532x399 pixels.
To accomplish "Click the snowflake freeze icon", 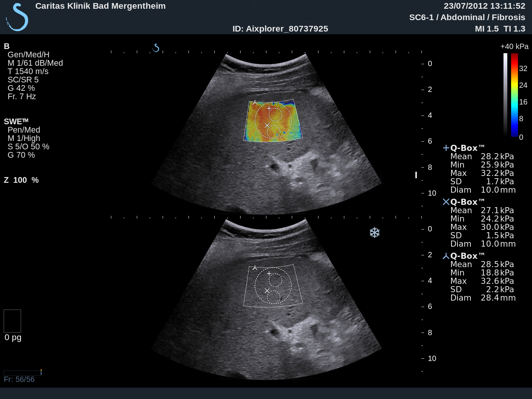I will point(374,233).
